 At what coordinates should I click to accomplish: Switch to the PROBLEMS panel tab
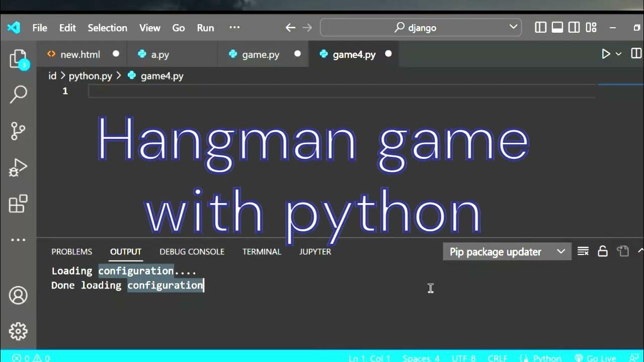pyautogui.click(x=71, y=251)
